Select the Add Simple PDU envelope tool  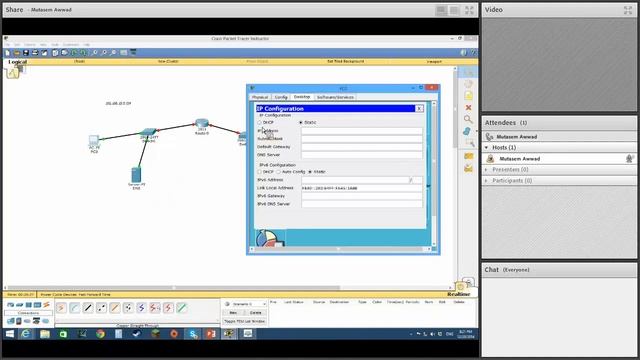coord(468,156)
